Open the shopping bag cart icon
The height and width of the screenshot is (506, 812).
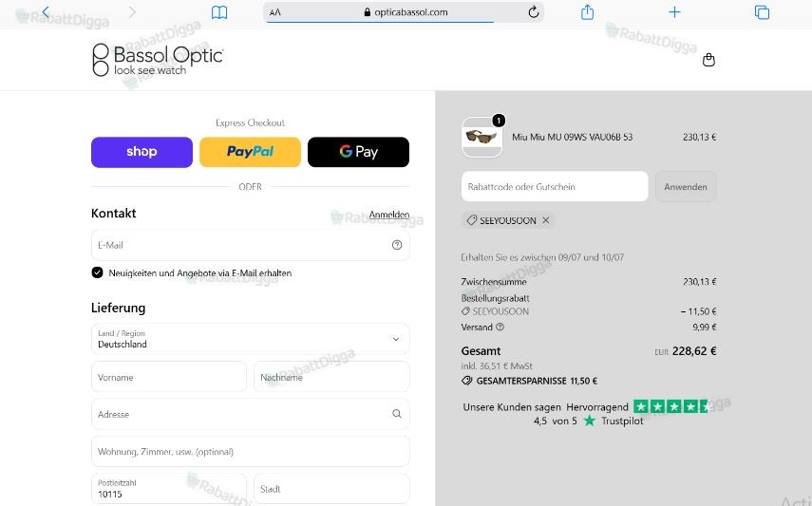pos(708,60)
